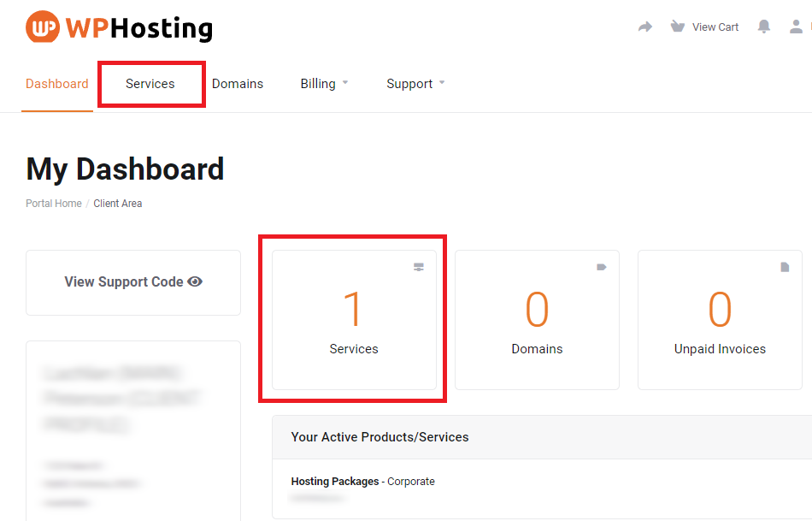Click the shopping basket icon
This screenshot has width=812, height=521.
pos(678,27)
